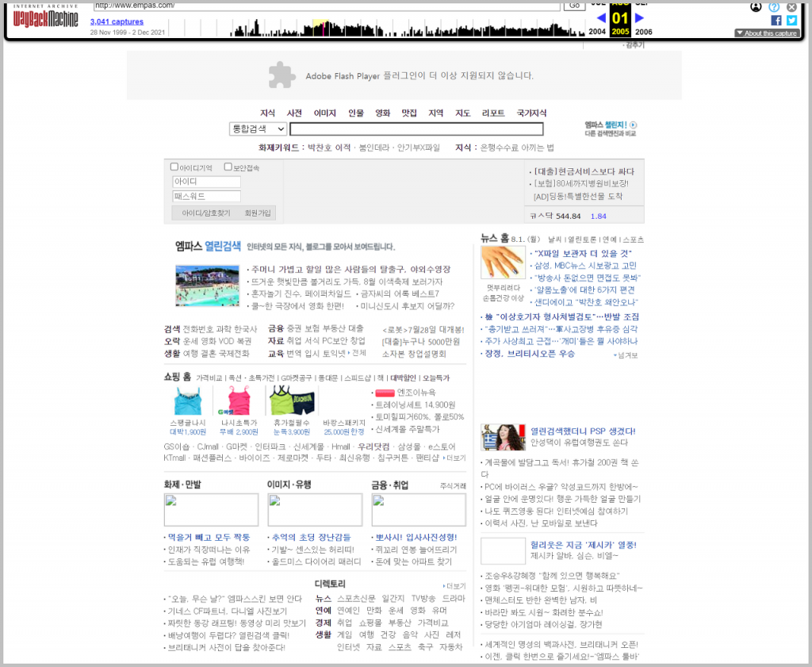Image resolution: width=812 pixels, height=667 pixels.
Task: Enable the 보안접속 checkbox
Action: click(x=228, y=167)
